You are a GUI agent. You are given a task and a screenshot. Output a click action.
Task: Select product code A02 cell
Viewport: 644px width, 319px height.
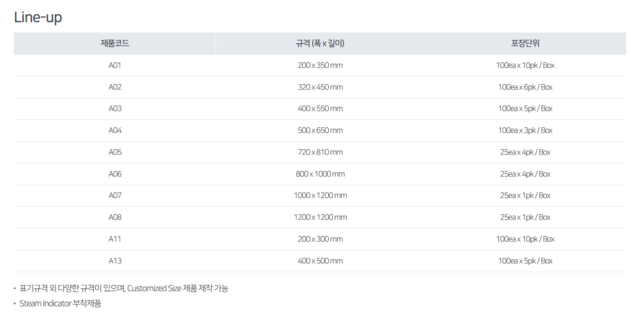pos(115,87)
